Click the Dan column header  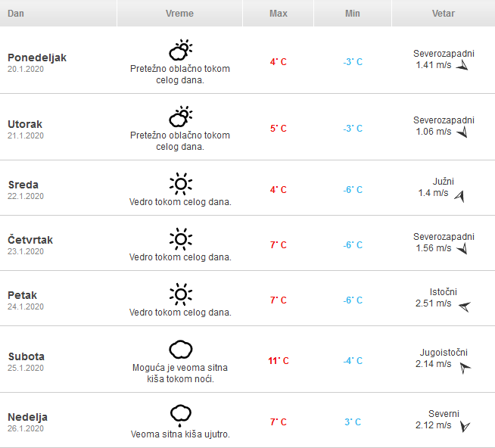coord(16,14)
